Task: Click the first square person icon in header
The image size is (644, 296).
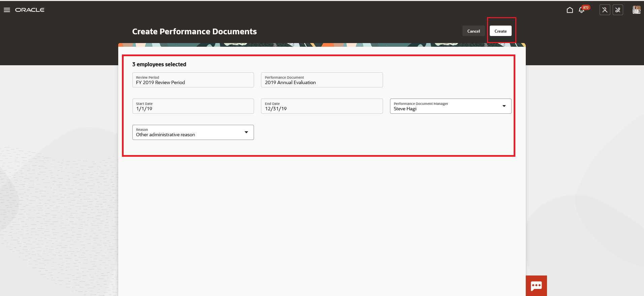Action: pyautogui.click(x=605, y=10)
